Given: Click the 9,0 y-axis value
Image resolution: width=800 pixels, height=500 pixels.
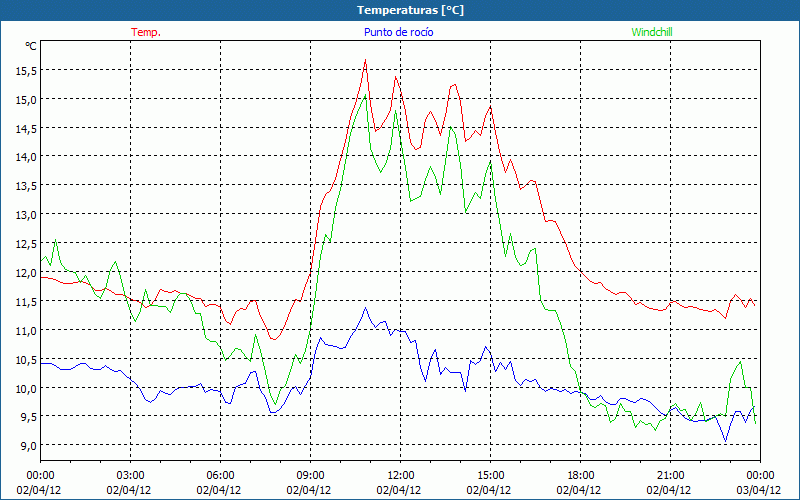Looking at the screenshot, I should [28, 446].
